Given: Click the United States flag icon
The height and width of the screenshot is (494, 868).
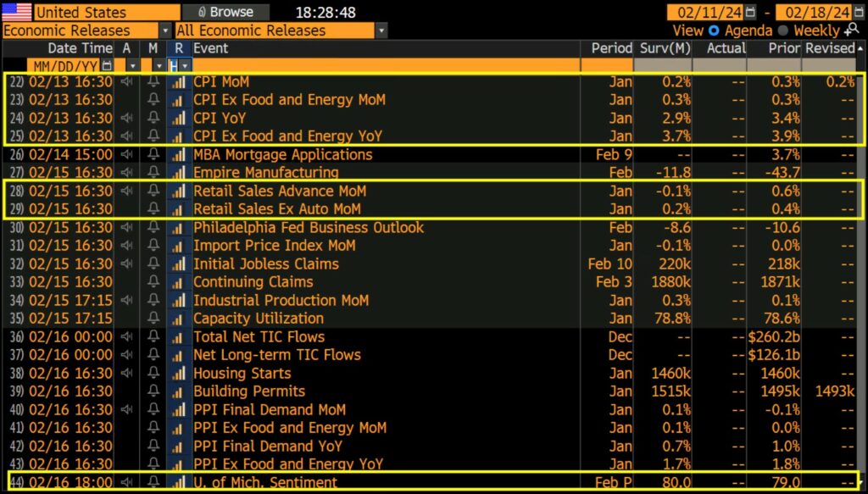Looking at the screenshot, I should pyautogui.click(x=17, y=12).
